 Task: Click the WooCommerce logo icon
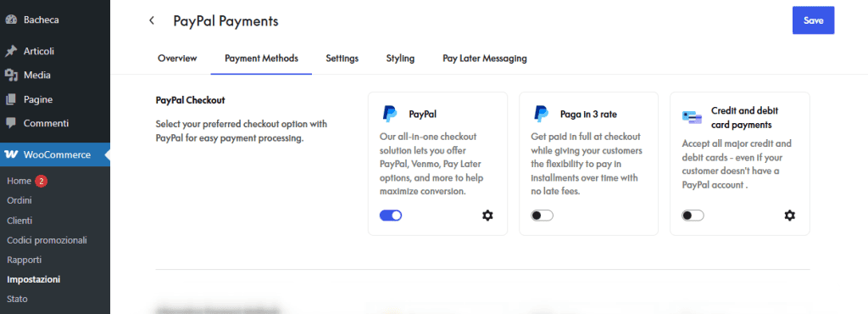[x=11, y=154]
